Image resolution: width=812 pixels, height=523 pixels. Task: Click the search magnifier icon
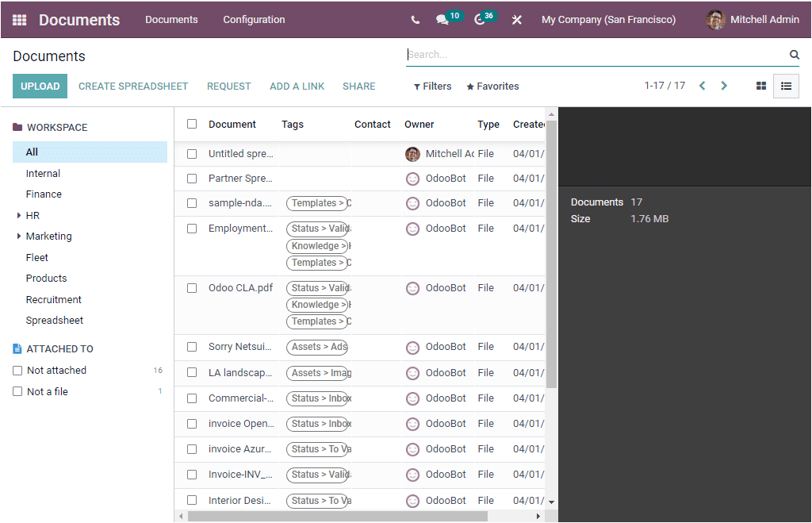(794, 55)
